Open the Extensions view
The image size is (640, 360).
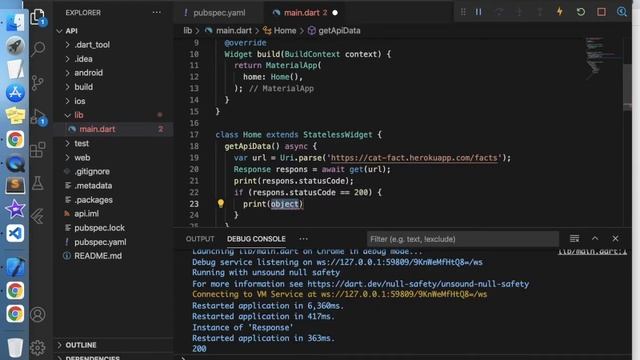(x=38, y=150)
